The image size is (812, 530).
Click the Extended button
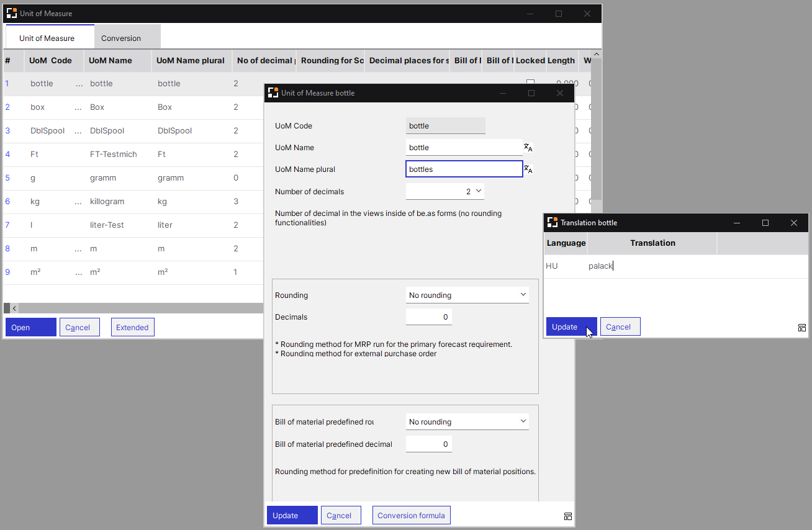(132, 328)
